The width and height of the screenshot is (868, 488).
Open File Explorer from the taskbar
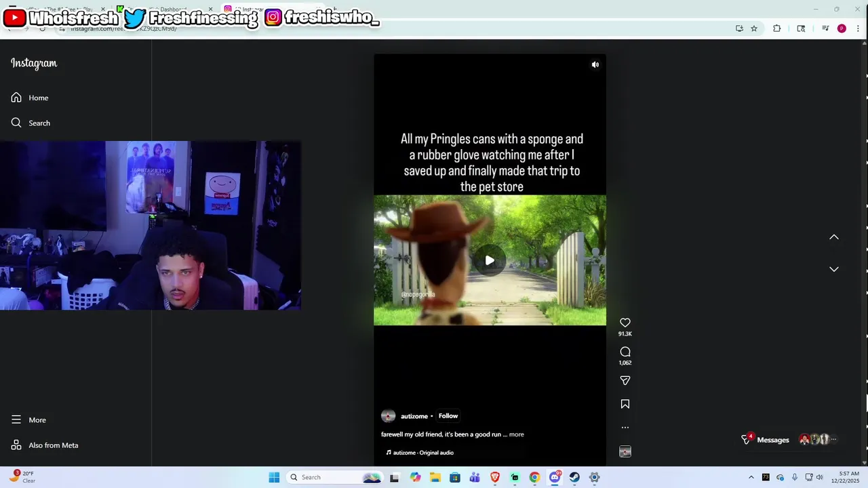435,477
